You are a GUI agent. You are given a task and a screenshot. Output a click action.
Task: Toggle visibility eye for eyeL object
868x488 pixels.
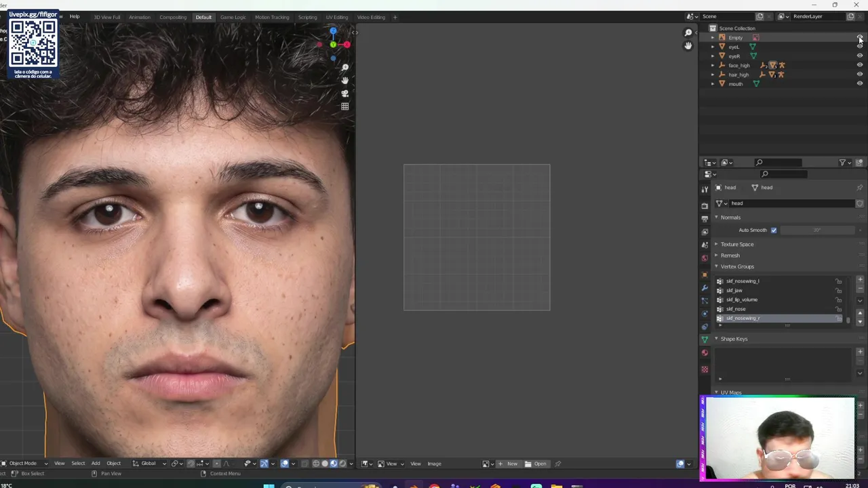(x=860, y=47)
